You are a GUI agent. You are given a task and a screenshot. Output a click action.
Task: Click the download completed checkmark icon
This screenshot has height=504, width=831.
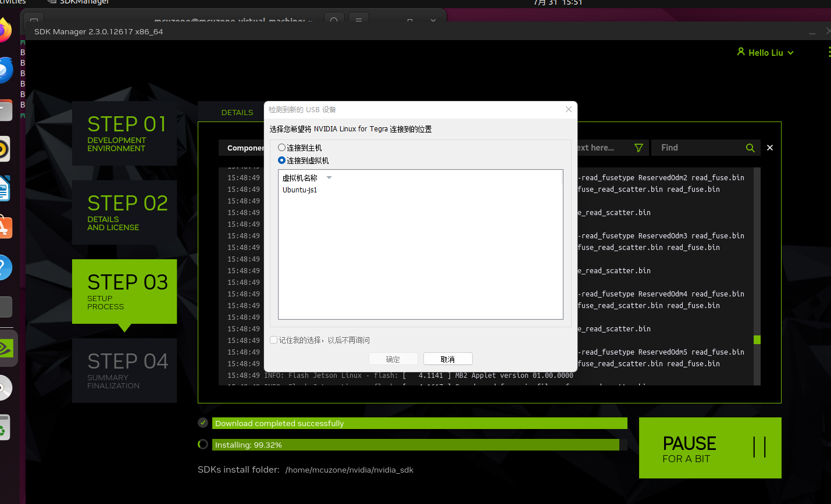[x=203, y=423]
